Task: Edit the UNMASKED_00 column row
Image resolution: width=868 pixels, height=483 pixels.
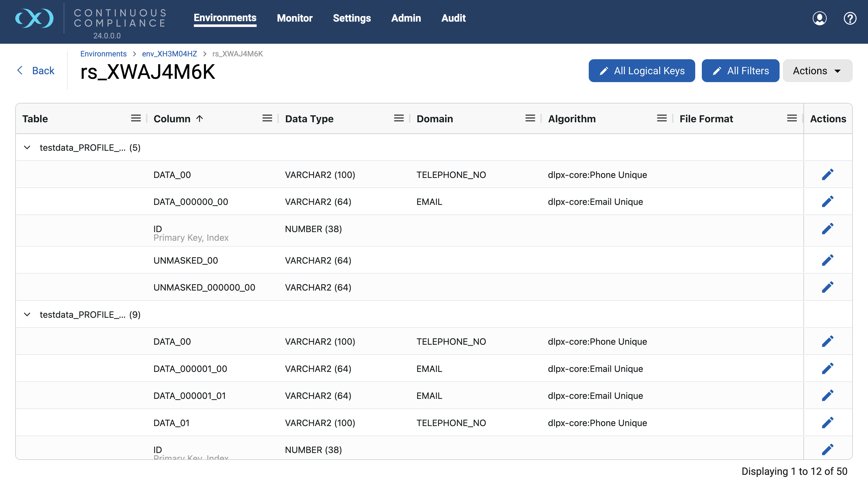Action: pyautogui.click(x=827, y=260)
